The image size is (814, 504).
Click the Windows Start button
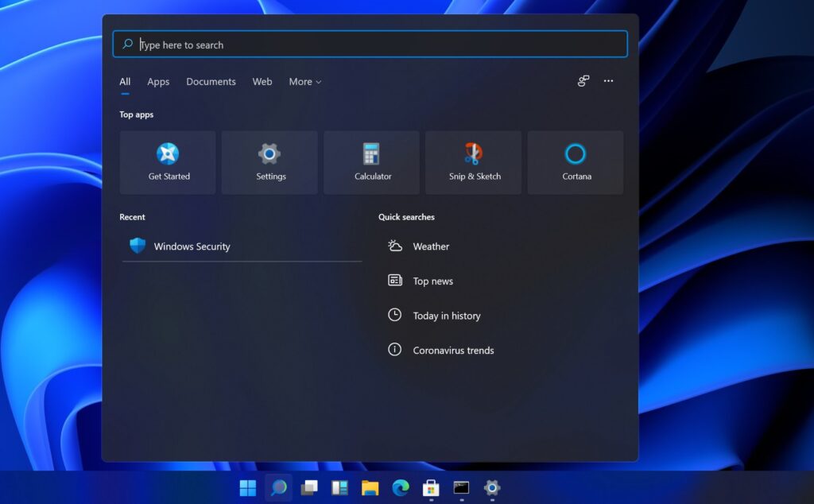pyautogui.click(x=248, y=487)
